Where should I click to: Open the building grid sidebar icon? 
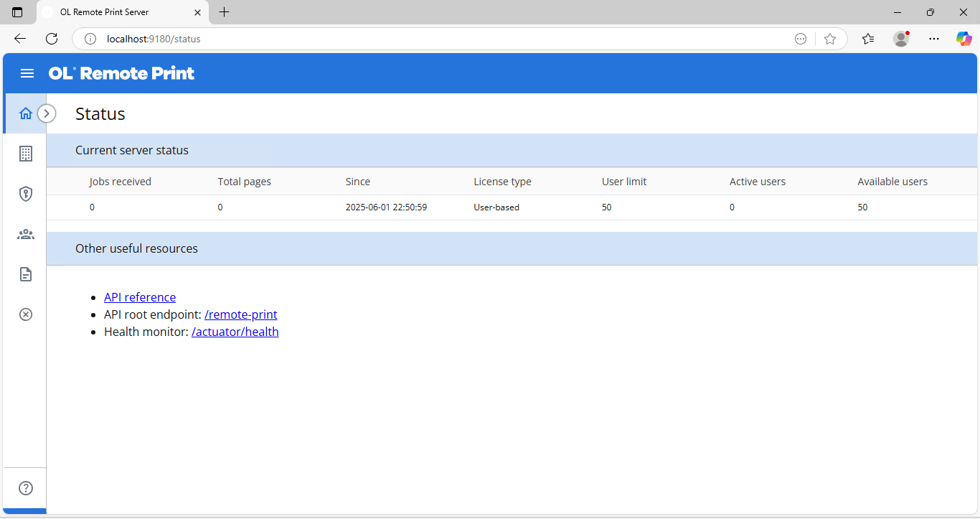coord(26,154)
